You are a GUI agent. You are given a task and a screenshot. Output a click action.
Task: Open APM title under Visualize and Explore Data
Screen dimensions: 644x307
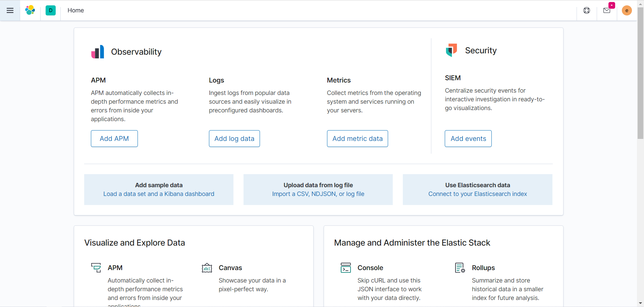point(115,268)
